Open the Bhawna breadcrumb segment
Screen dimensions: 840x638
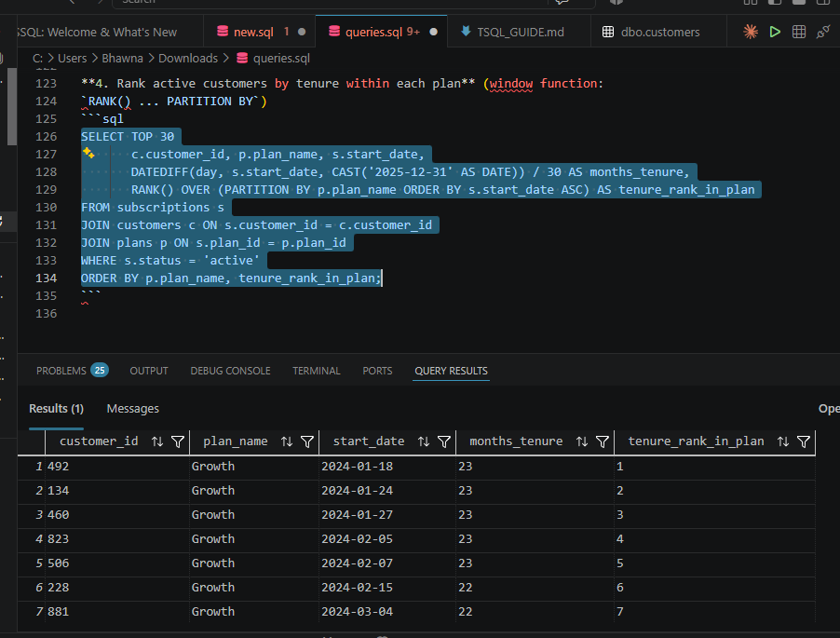click(x=122, y=58)
